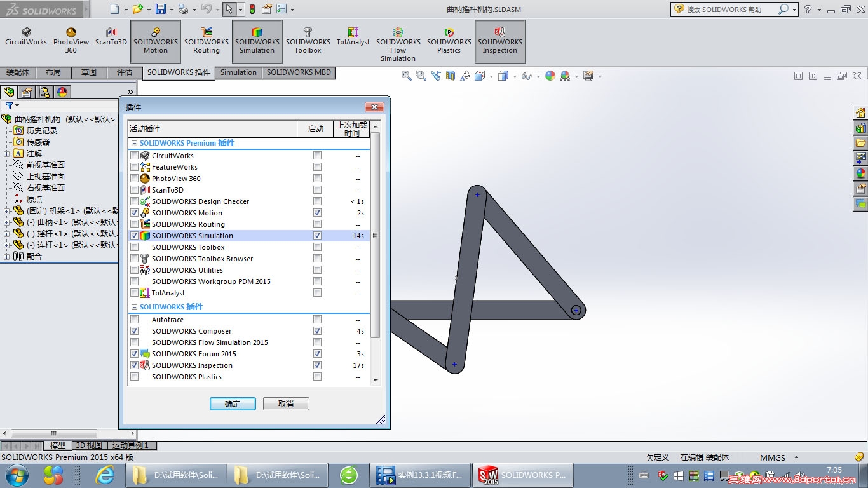Open the Windows Start button
Screen dimensions: 868x488
pos(17,475)
